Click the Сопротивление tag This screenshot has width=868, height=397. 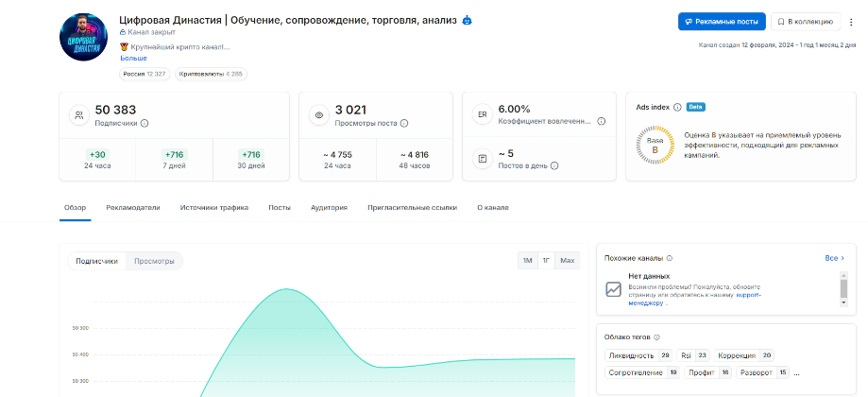[x=642, y=372]
